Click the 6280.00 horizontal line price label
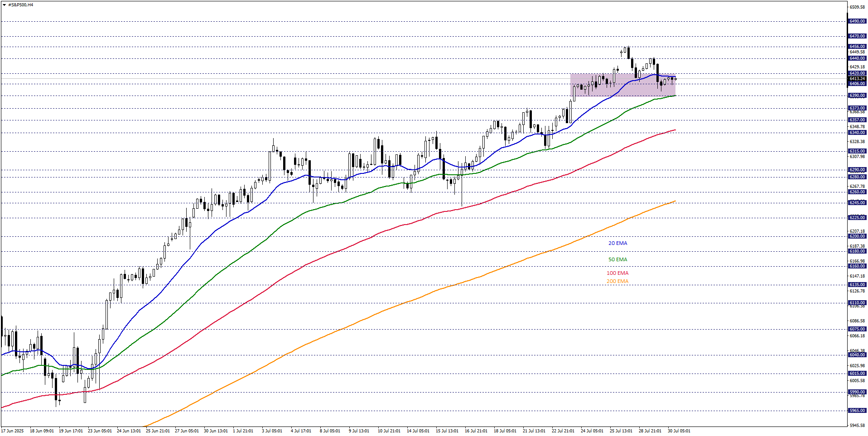 [x=857, y=177]
